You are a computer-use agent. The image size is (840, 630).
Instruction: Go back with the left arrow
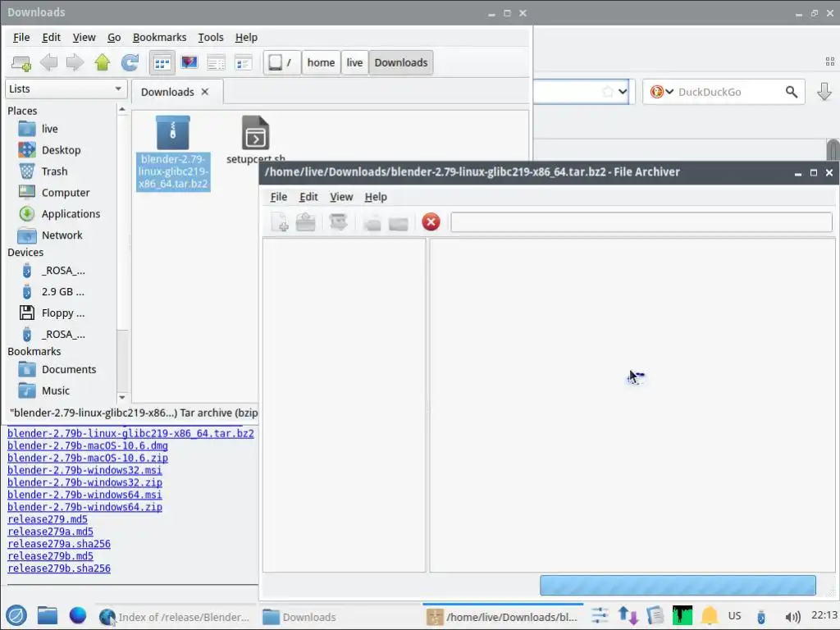tap(48, 62)
